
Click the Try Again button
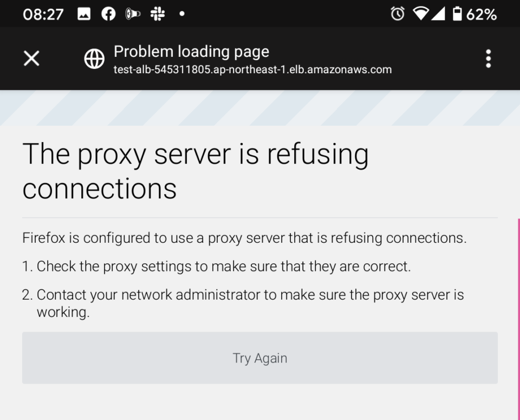[260, 358]
